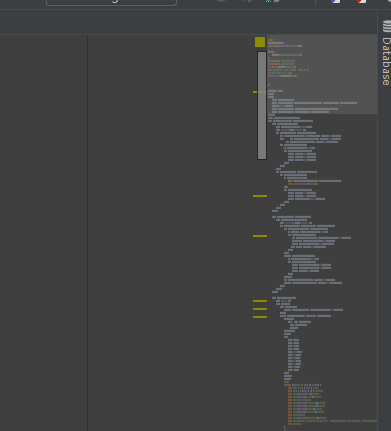The height and width of the screenshot is (431, 391).
Task: Click the green debug bug icon in the toolbar
Action: (268, 1)
